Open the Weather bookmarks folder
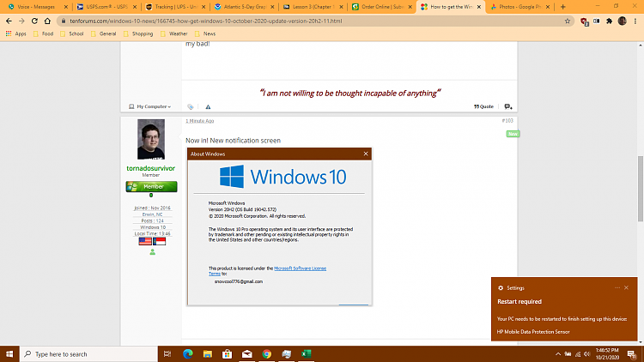This screenshot has width=644, height=362. point(174,33)
